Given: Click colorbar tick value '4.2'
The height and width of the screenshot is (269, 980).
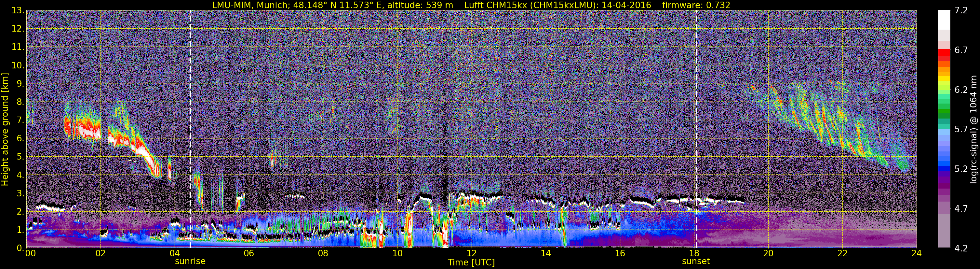Looking at the screenshot, I should click(961, 248).
